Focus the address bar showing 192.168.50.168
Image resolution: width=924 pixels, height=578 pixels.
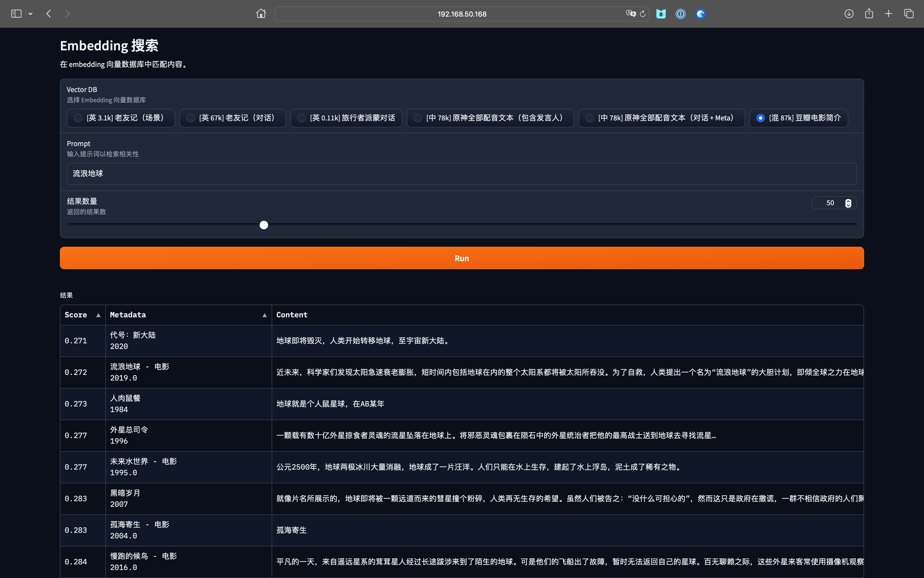coord(462,14)
